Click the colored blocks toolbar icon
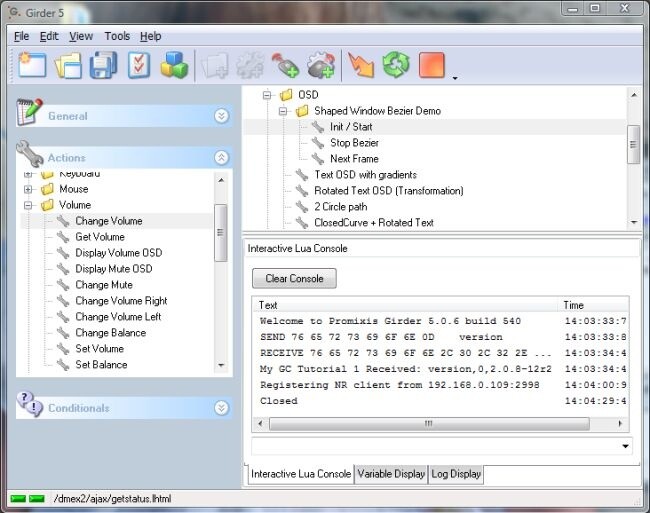The width and height of the screenshot is (650, 513). [x=174, y=65]
